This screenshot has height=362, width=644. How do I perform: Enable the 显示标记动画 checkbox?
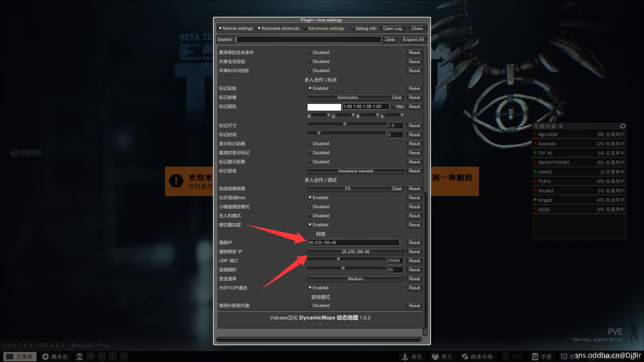coord(310,144)
